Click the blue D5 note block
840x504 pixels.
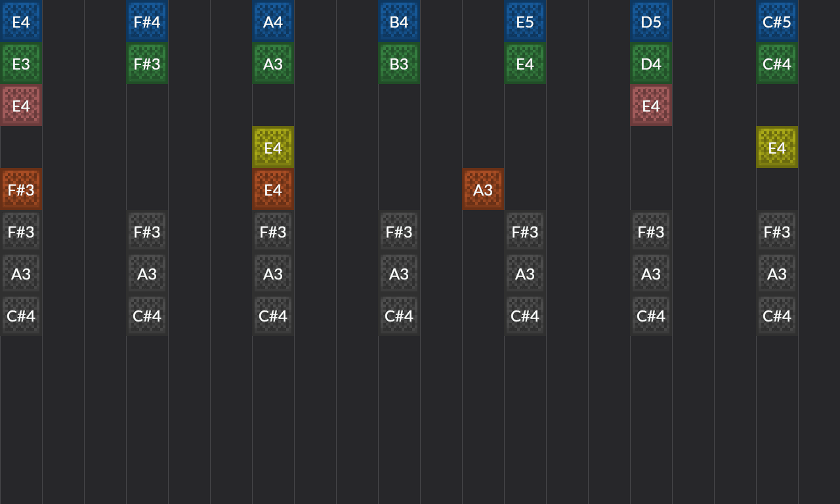pyautogui.click(x=651, y=21)
